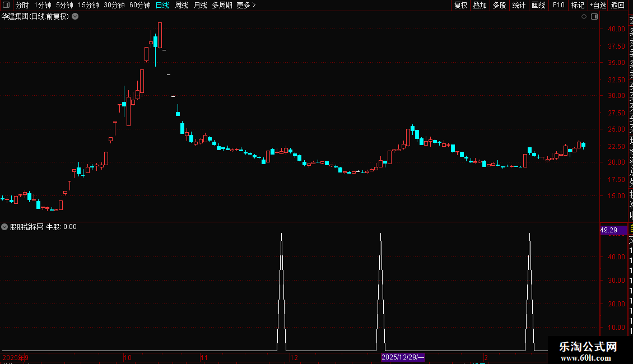Activate the 画线 drawing tool
Screen dimensions: 633x364
coord(538,5)
